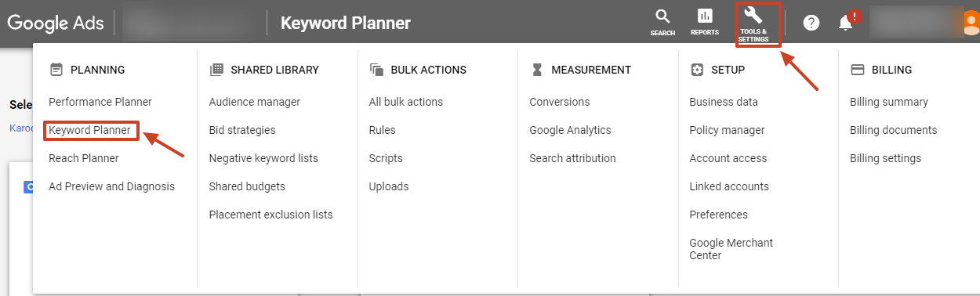Open the Reports chart icon
980x296 pixels.
(705, 16)
